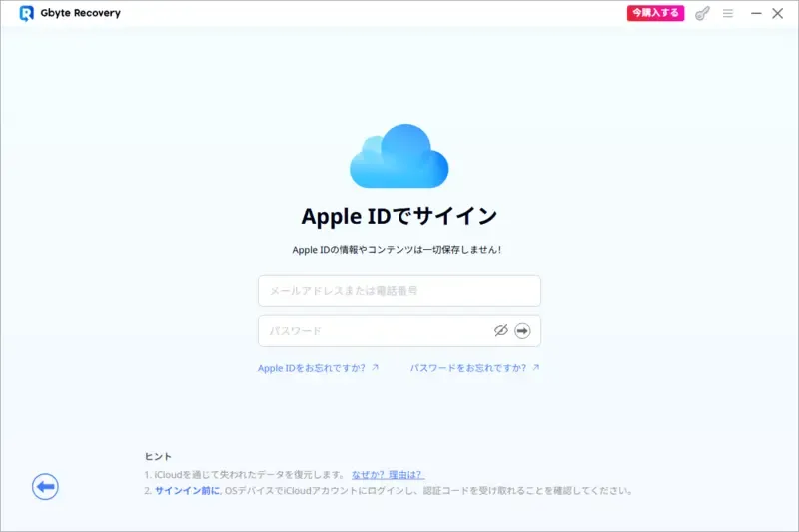Click the ヒント label

point(158,457)
